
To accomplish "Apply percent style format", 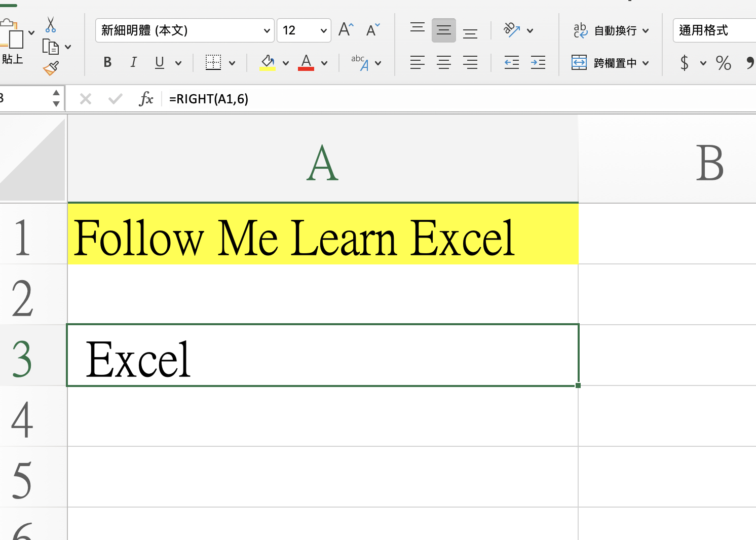I will pyautogui.click(x=724, y=63).
